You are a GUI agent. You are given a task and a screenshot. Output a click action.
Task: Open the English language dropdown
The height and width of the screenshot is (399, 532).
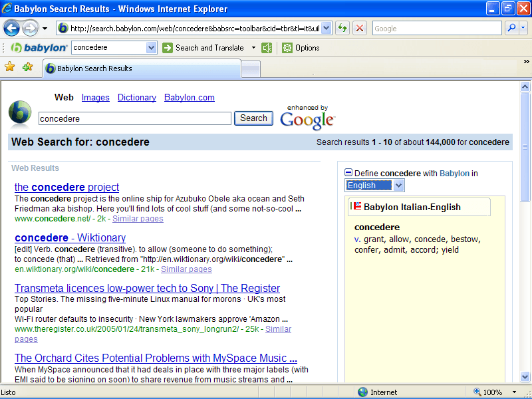[398, 186]
